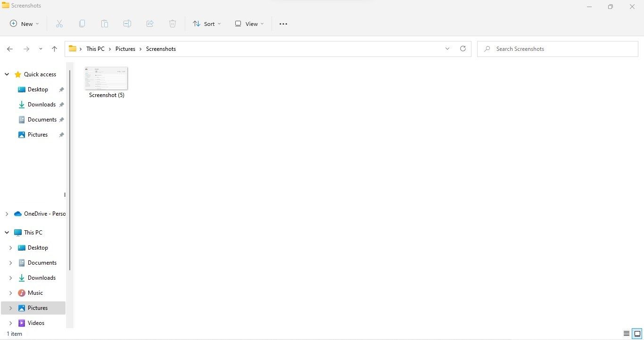Click the Rename icon in toolbar

(127, 24)
